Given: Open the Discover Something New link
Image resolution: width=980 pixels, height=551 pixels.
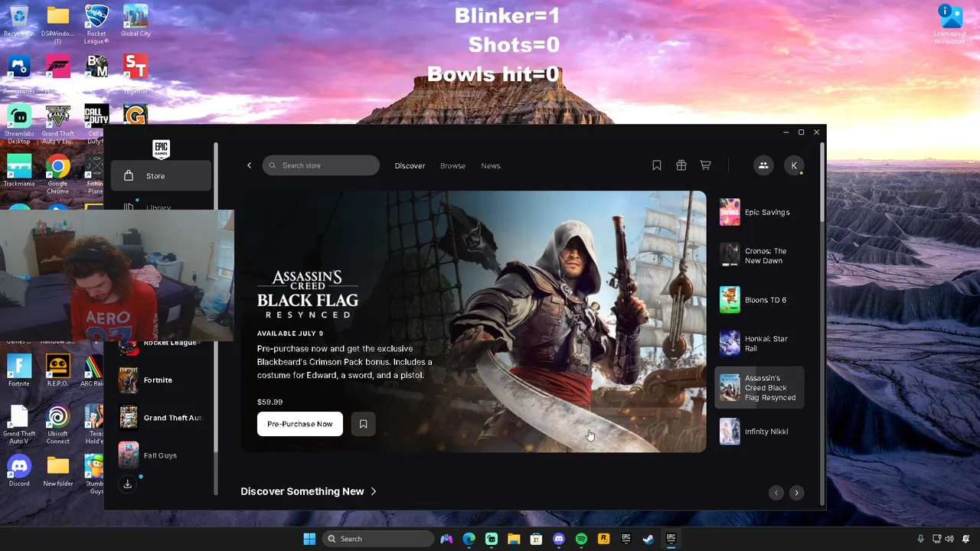Looking at the screenshot, I should point(309,491).
